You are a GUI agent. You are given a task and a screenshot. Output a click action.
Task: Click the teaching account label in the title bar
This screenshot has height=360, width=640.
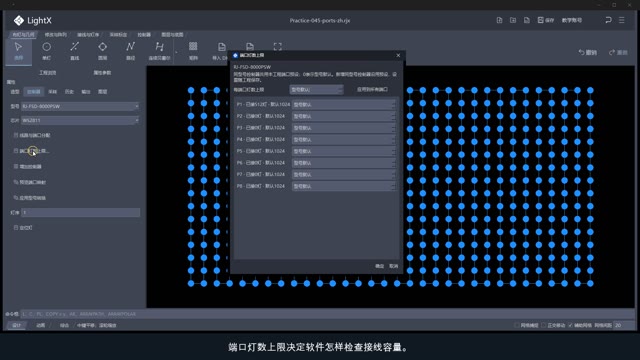pos(572,20)
